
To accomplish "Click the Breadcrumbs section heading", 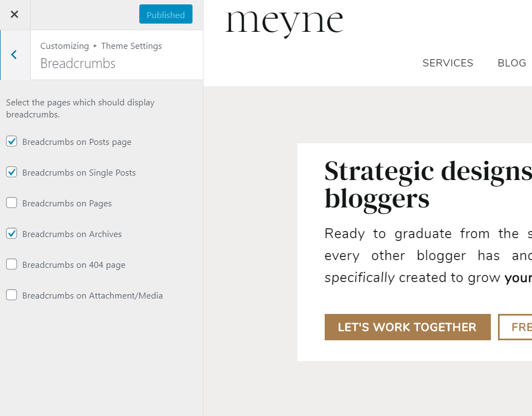I will pyautogui.click(x=78, y=64).
